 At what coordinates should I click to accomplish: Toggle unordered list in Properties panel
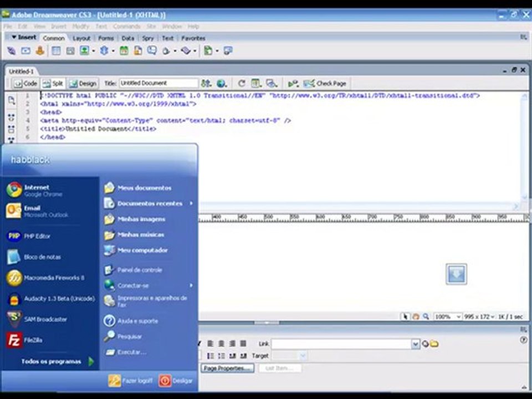pos(211,356)
